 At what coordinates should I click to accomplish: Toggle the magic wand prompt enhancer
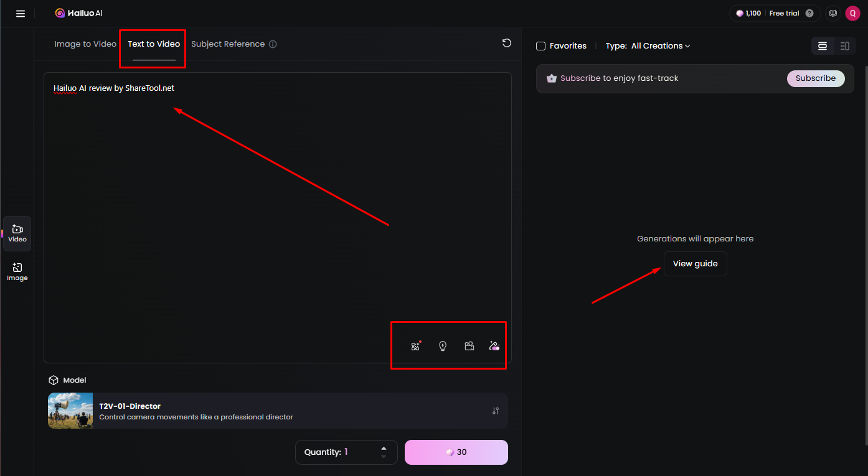(x=494, y=346)
